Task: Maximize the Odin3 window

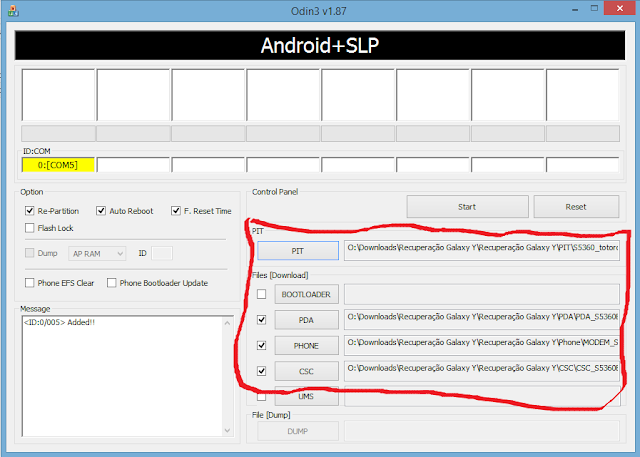Action: [595, 8]
